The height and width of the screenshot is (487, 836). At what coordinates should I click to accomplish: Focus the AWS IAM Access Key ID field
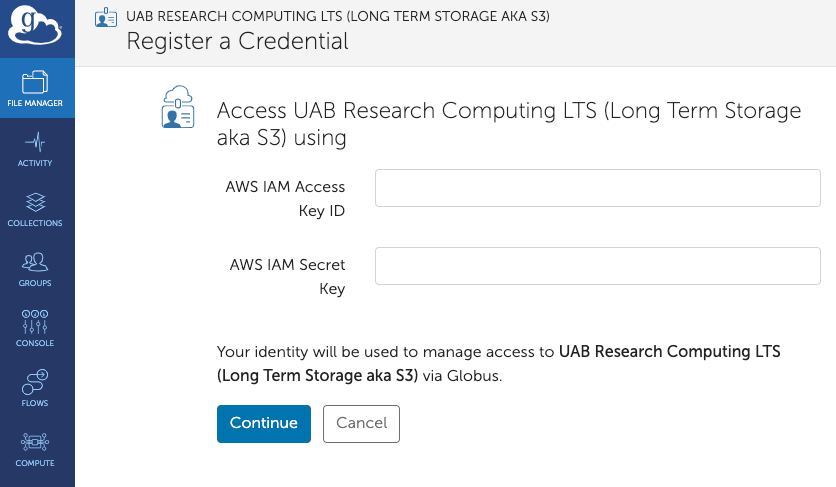pyautogui.click(x=597, y=188)
